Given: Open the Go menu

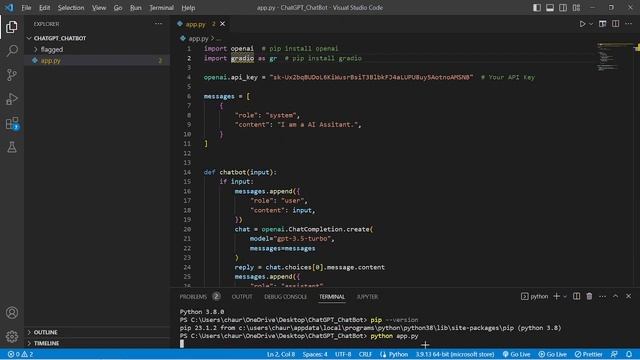Looking at the screenshot, I should [x=118, y=8].
